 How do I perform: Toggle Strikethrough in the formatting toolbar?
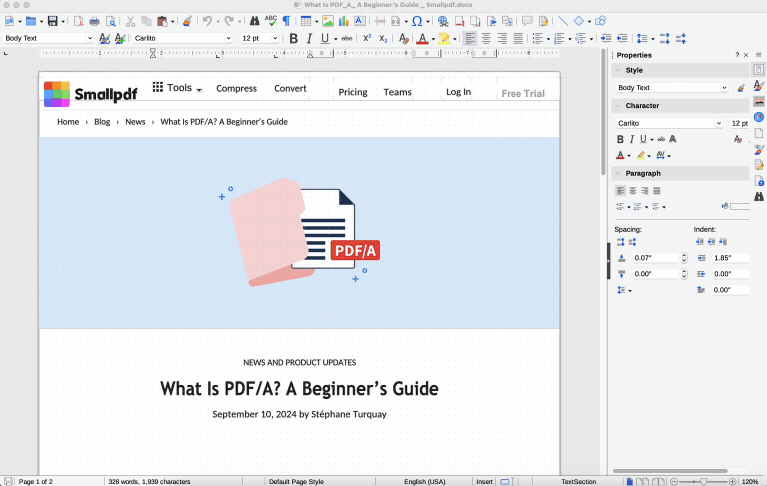coord(347,38)
